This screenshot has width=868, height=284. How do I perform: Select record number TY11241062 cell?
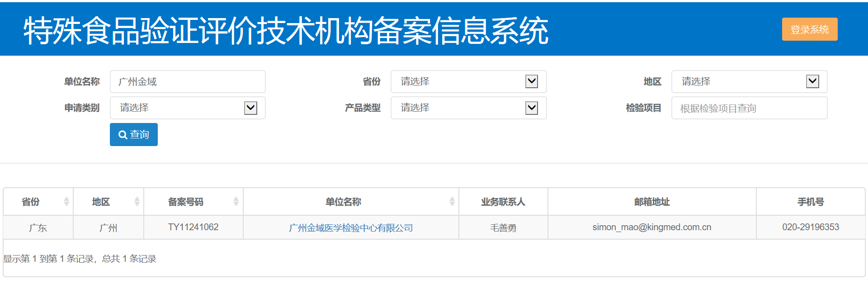click(x=193, y=227)
